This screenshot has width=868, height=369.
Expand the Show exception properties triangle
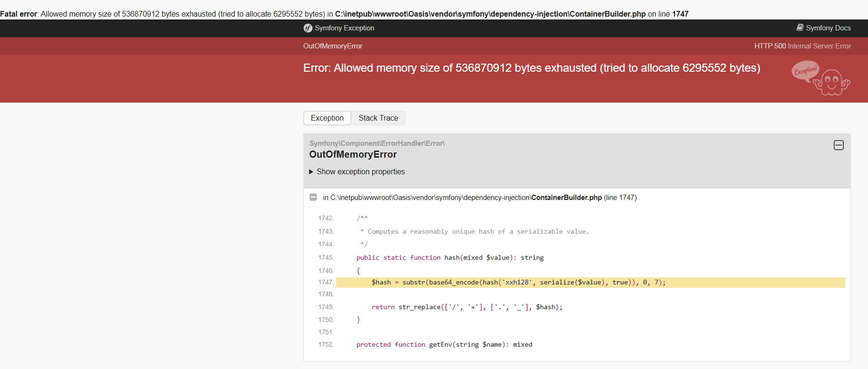tap(311, 172)
